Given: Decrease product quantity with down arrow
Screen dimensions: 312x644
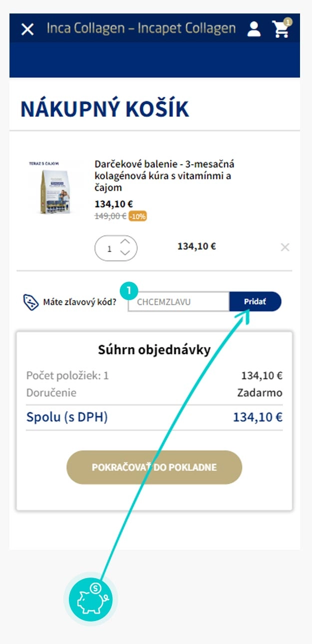Looking at the screenshot, I should [125, 253].
